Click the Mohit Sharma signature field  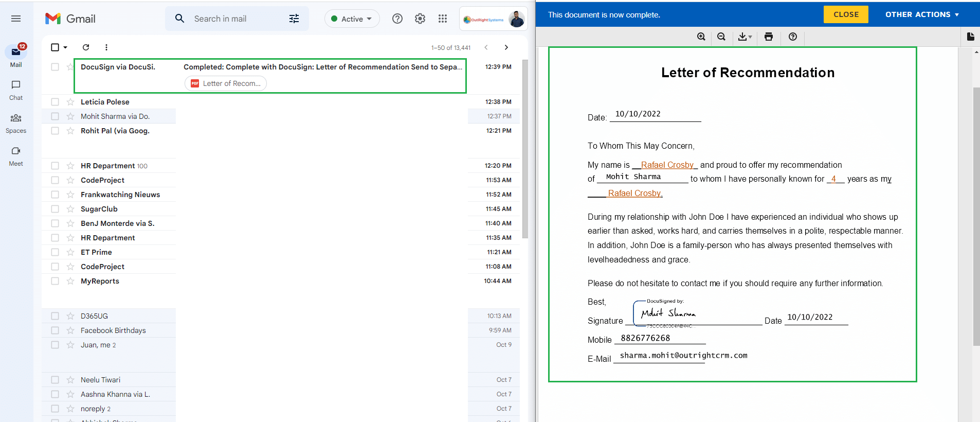click(668, 313)
